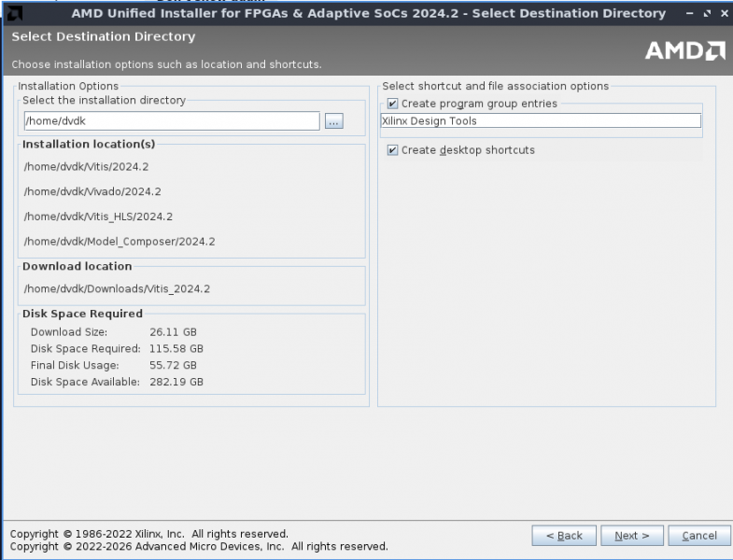The width and height of the screenshot is (733, 560).
Task: Cancel the installation
Action: [x=699, y=535]
